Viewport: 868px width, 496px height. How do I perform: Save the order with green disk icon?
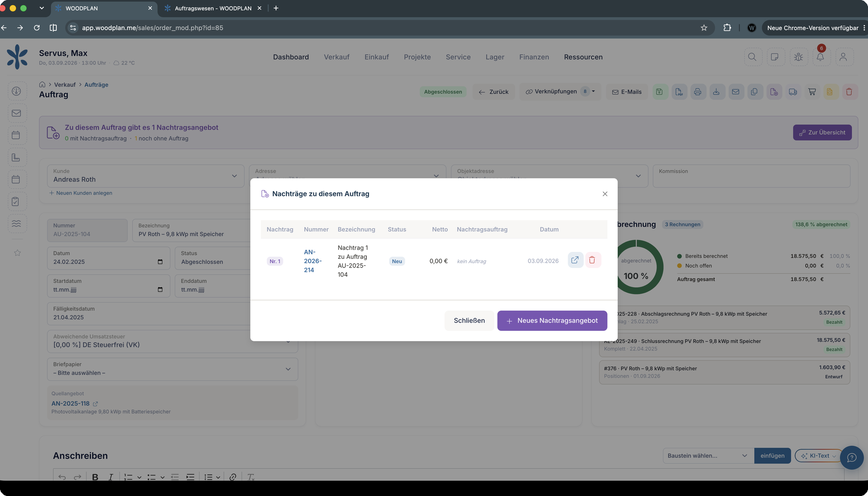(x=660, y=91)
